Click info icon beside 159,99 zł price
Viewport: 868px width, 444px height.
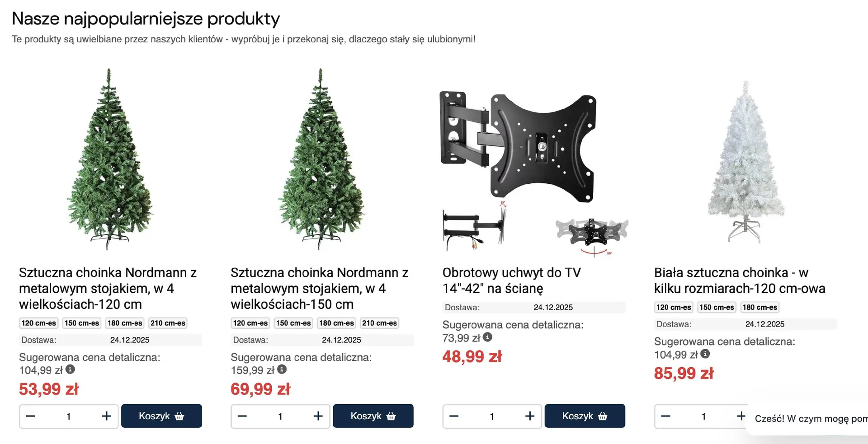(x=282, y=369)
